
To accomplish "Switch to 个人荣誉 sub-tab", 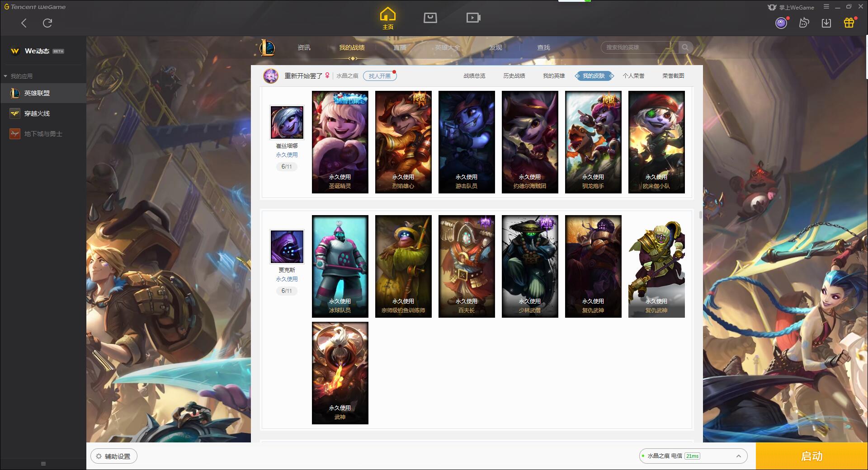I will 633,76.
